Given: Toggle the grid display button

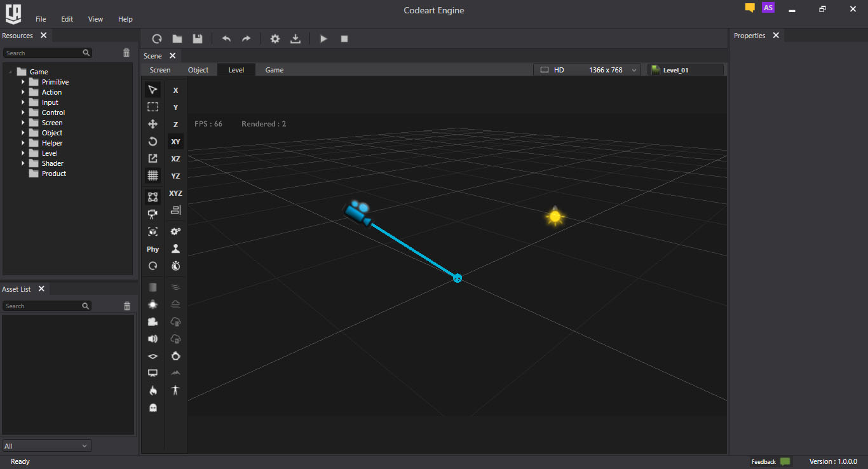Looking at the screenshot, I should point(153,175).
